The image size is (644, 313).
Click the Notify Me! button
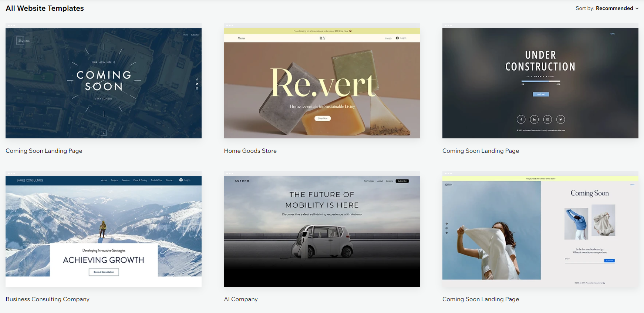[x=541, y=94]
